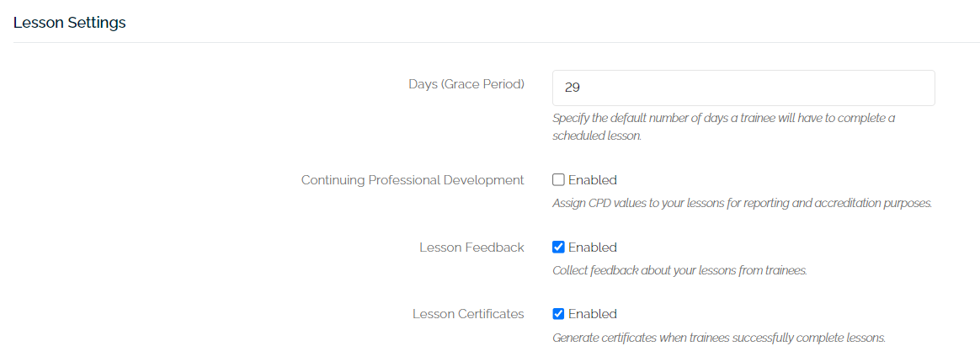The width and height of the screenshot is (980, 362).
Task: Click the divider line under Lesson Settings
Action: click(490, 43)
